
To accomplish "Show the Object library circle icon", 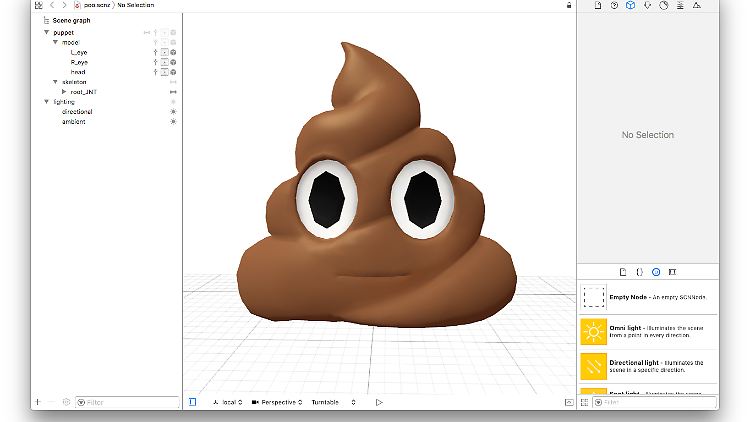I will (x=656, y=271).
